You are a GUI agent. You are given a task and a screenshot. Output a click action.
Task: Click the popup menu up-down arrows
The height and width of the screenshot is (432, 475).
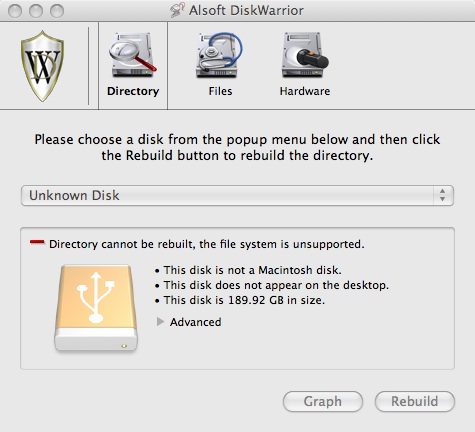(442, 195)
